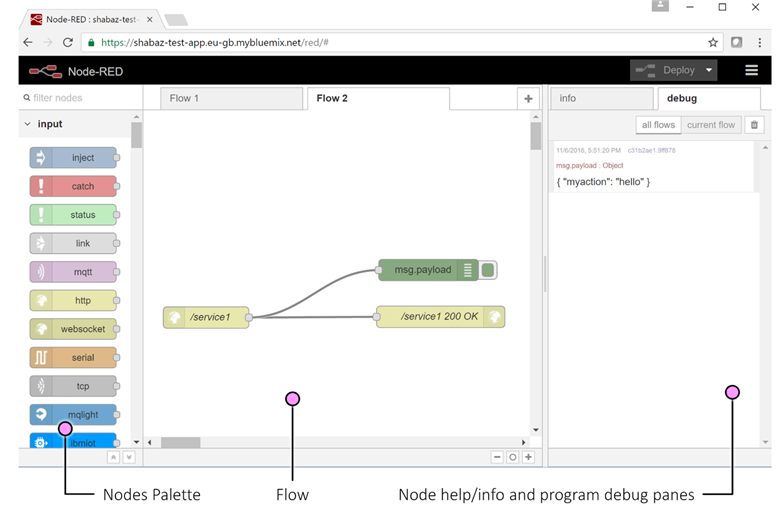Screen dimensions: 784x509
Task: Add a new flow tab with plus
Action: pos(528,98)
